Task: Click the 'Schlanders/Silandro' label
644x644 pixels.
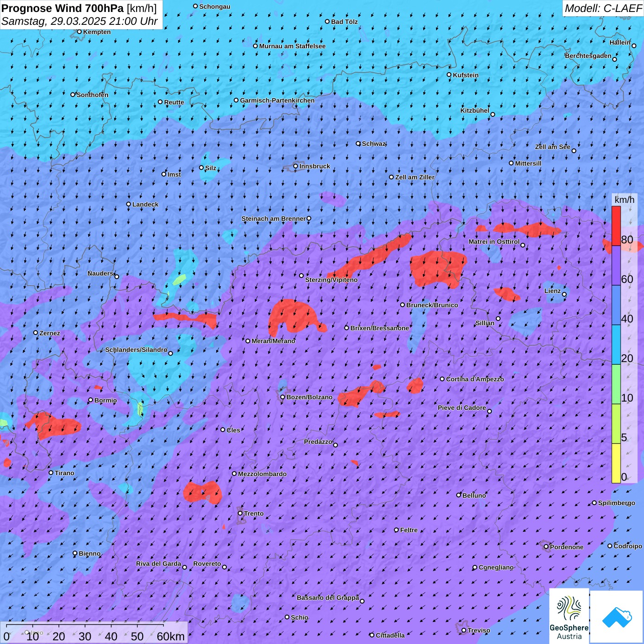Action: coord(136,350)
